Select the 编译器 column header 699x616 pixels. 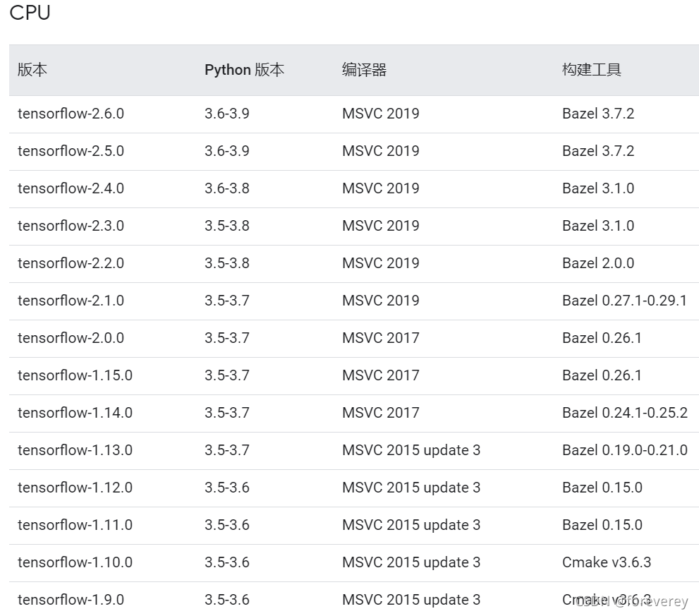click(364, 70)
